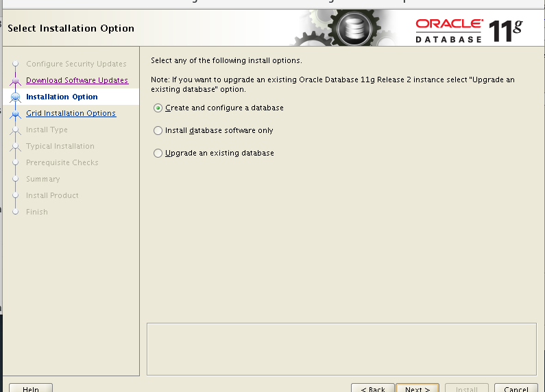Select Upgrade an existing database radio
The height and width of the screenshot is (392, 545).
point(214,153)
